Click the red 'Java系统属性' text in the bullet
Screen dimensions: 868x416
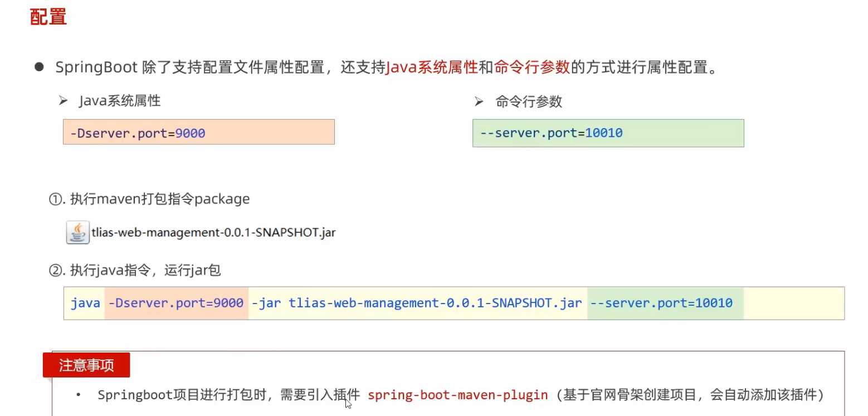coord(432,68)
